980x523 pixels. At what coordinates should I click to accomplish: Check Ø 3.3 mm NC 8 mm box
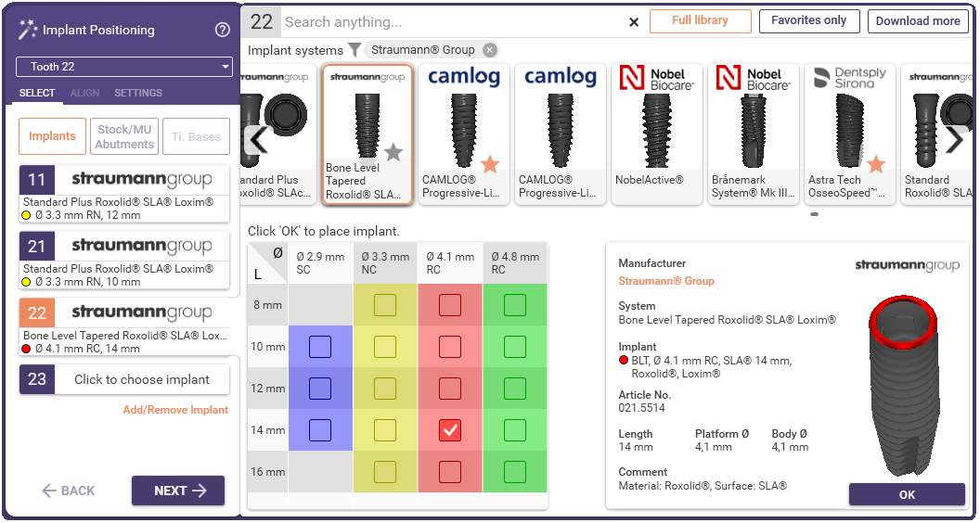pyautogui.click(x=385, y=305)
